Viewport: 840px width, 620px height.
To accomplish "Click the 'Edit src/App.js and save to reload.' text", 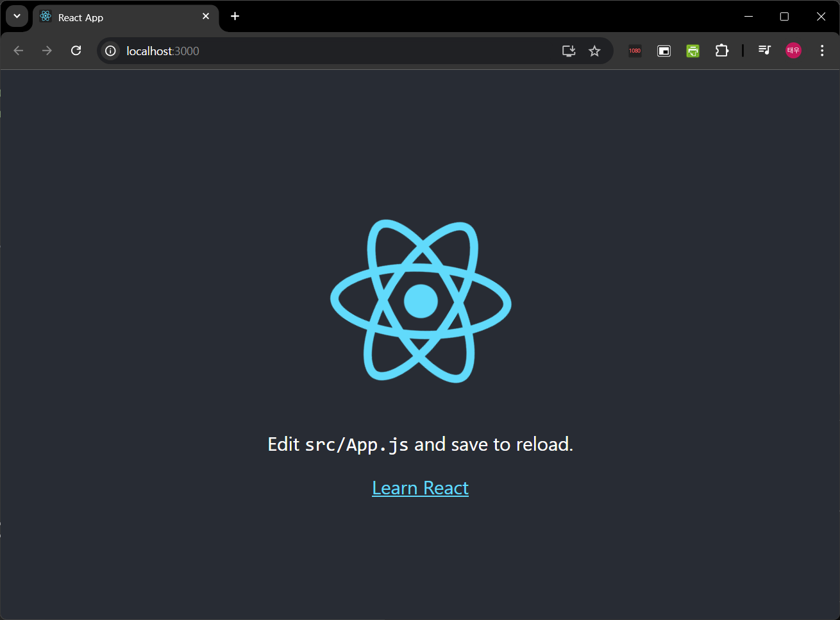I will 421,444.
